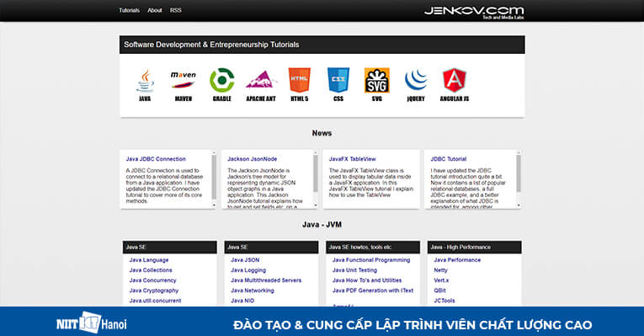Open the Maven tutorial icon
Screen dimensions: 644x336
click(x=184, y=84)
